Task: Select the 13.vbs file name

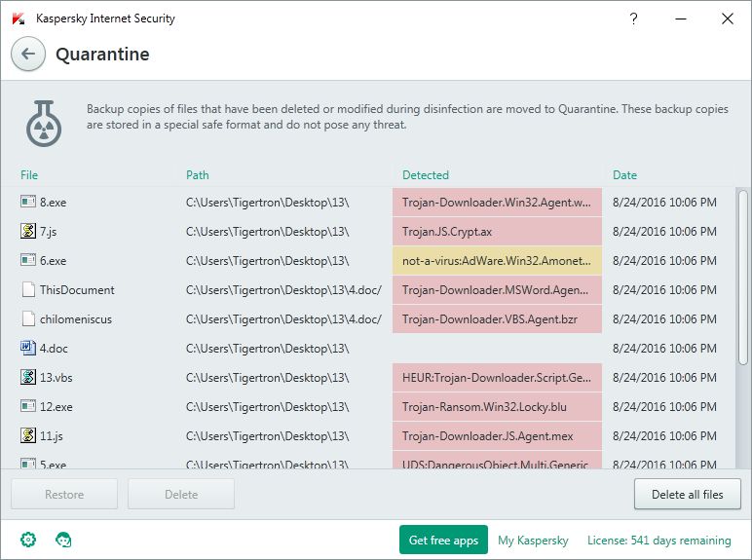Action: click(56, 378)
